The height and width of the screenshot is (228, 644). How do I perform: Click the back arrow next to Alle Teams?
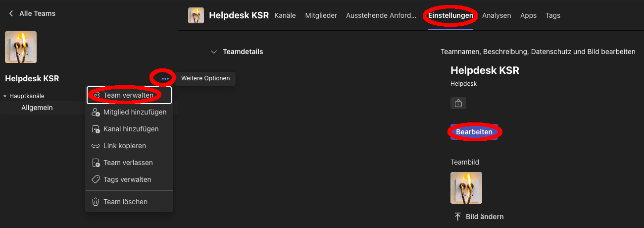11,13
